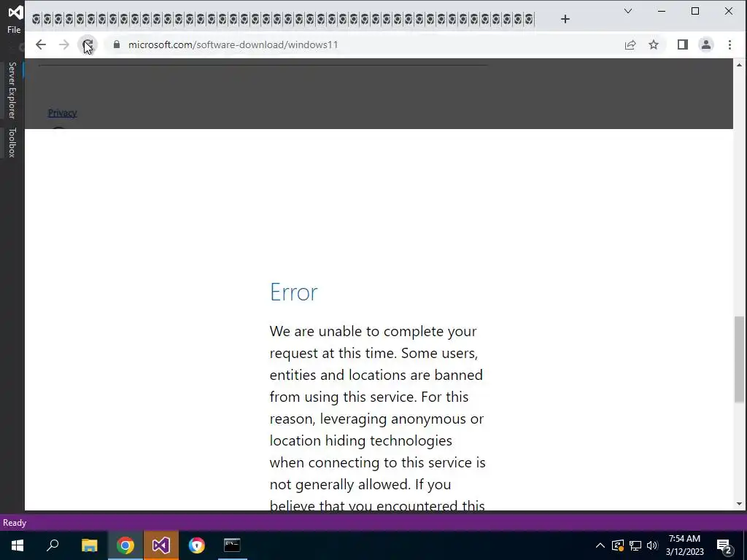Open Chrome side panel
747x560 pixels.
click(x=683, y=44)
